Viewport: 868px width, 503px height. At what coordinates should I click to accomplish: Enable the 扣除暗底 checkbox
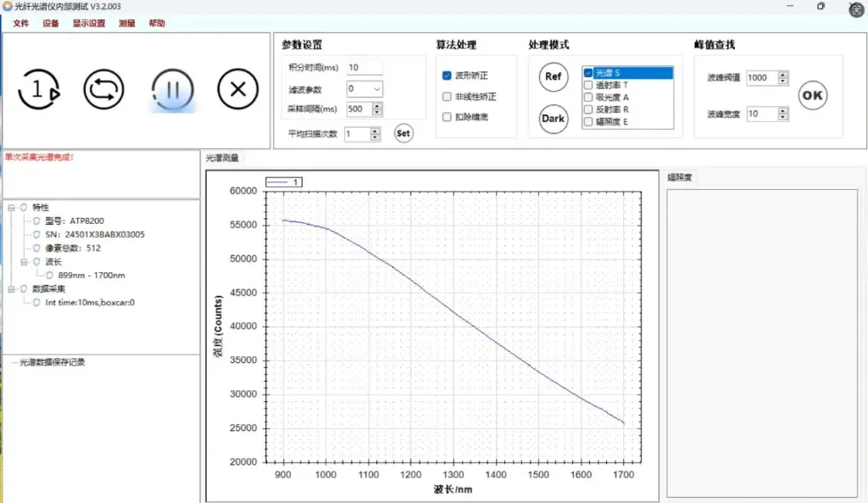(x=447, y=117)
